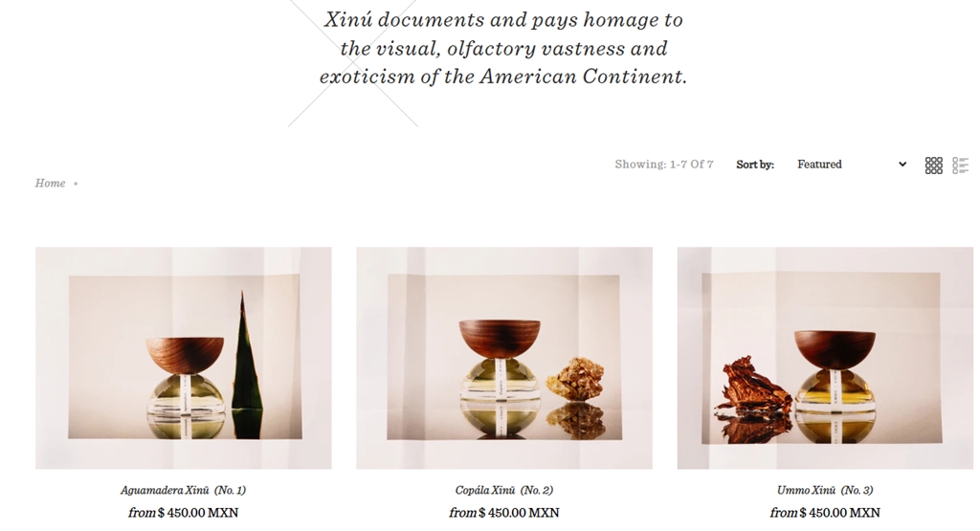Click the Ummo price from $450.00 MXN
Viewport: 980px width, 531px height.
coord(825,513)
